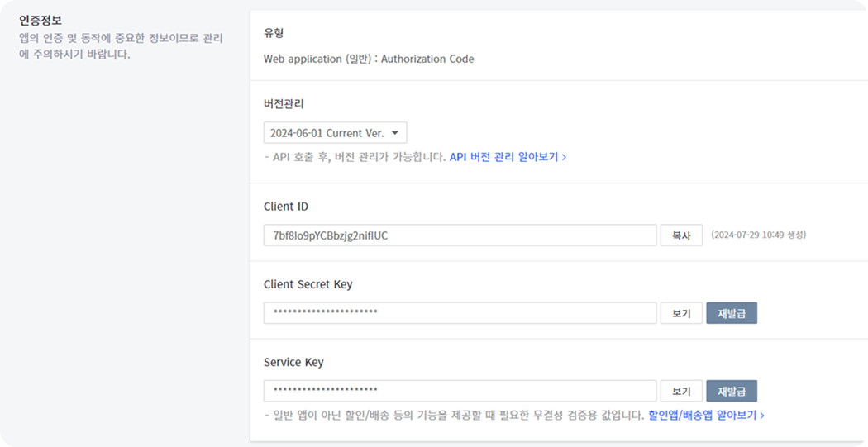Click the 인증정보 section heading
Viewport: 868px width, 447px height.
pos(41,21)
